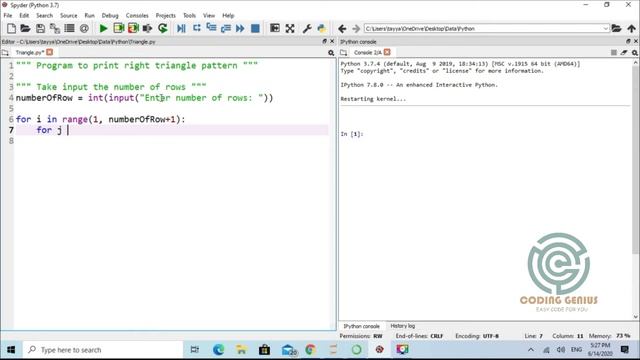Viewport: 640px width, 360px height.
Task: Clear console with the eraser icon
Action: pyautogui.click(x=624, y=53)
